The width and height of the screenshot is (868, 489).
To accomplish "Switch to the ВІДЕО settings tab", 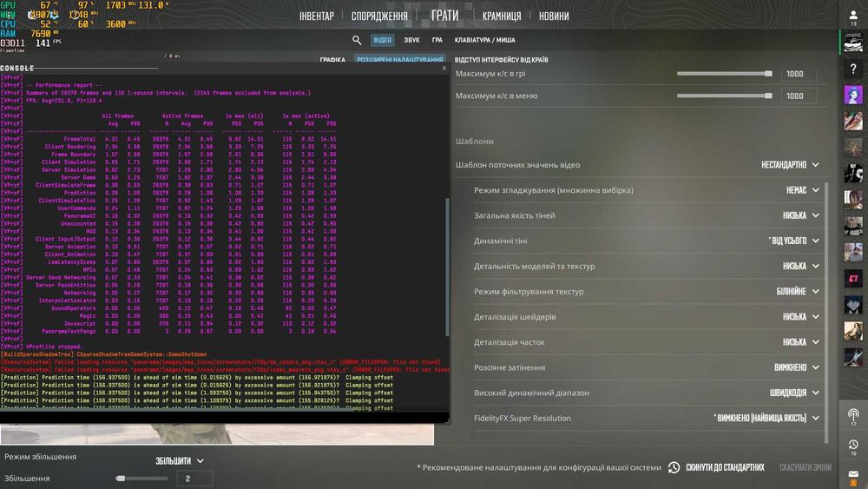I will click(x=382, y=40).
